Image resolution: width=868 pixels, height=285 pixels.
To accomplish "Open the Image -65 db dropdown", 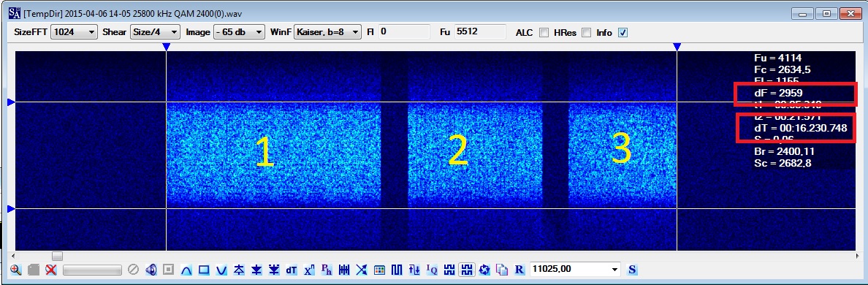I will click(239, 32).
